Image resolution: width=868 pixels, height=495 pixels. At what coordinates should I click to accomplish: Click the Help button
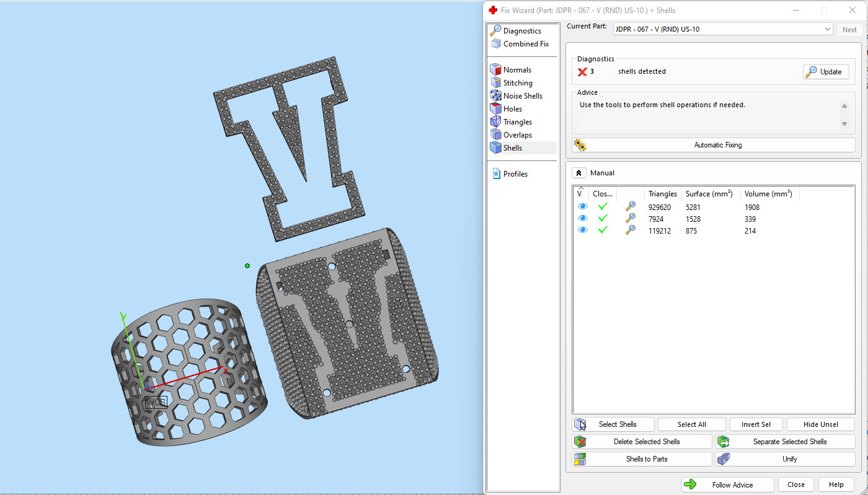836,484
